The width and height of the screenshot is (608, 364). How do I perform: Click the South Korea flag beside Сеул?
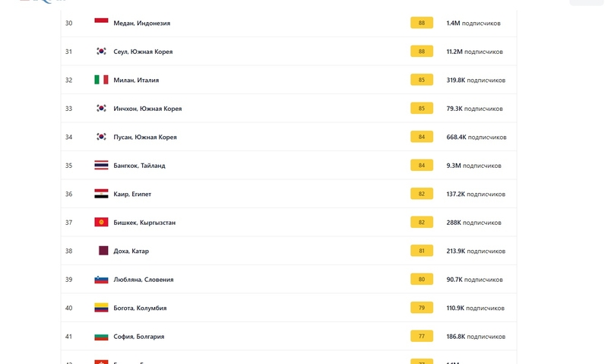click(x=101, y=52)
